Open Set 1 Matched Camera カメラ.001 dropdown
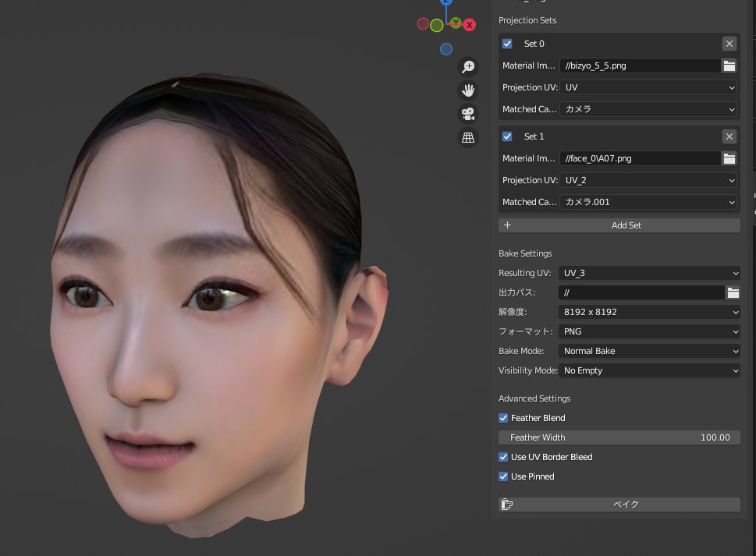 648,202
